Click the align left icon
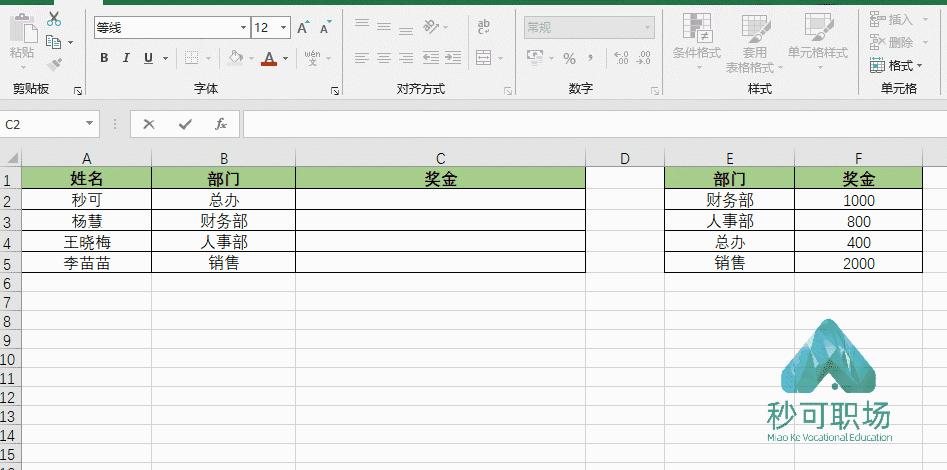Screen dimensions: 947x470 pyautogui.click(x=362, y=58)
